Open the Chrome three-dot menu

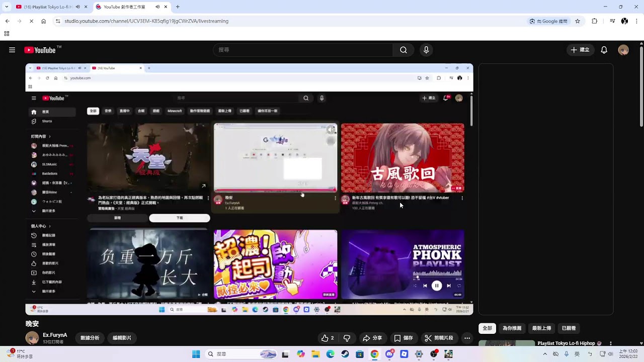point(637,21)
